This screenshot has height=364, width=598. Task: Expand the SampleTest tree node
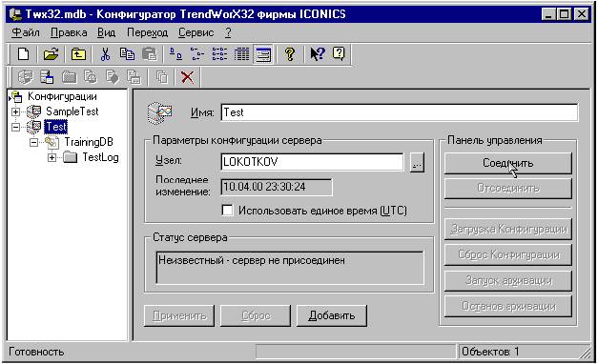(15, 112)
